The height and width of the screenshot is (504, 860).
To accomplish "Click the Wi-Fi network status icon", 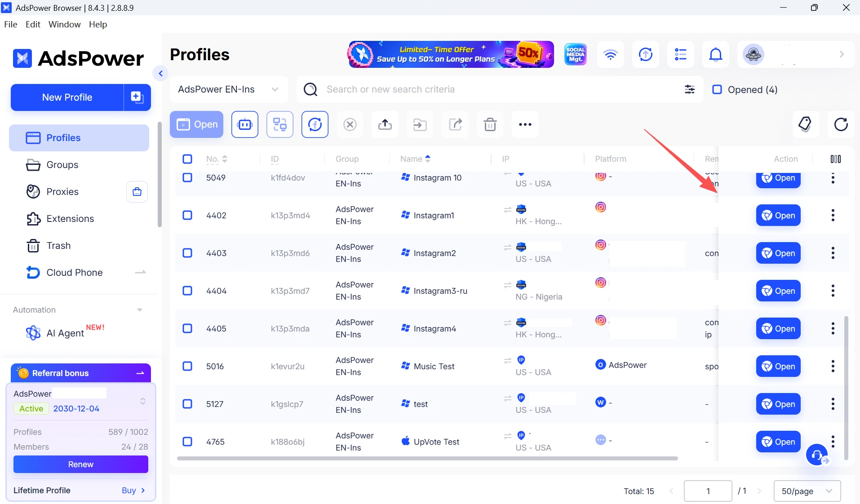I will (610, 54).
